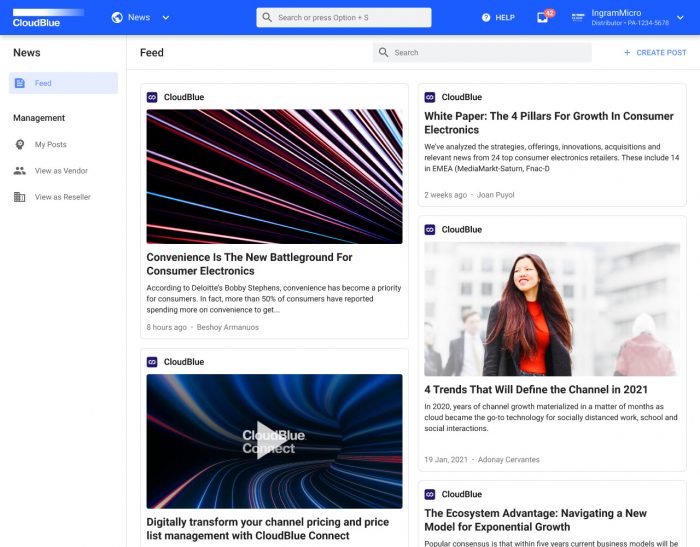
Task: Click the IngramMicro account logo icon
Action: [x=578, y=17]
